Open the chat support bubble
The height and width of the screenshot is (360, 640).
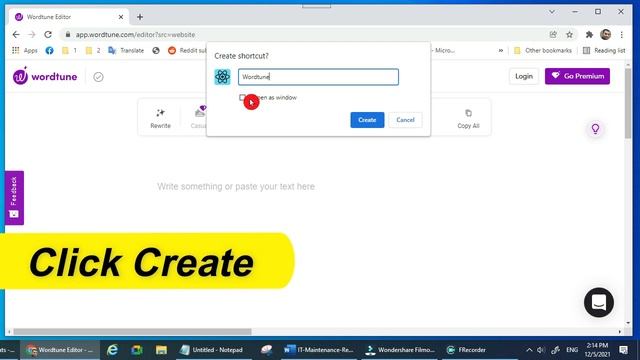[599, 302]
